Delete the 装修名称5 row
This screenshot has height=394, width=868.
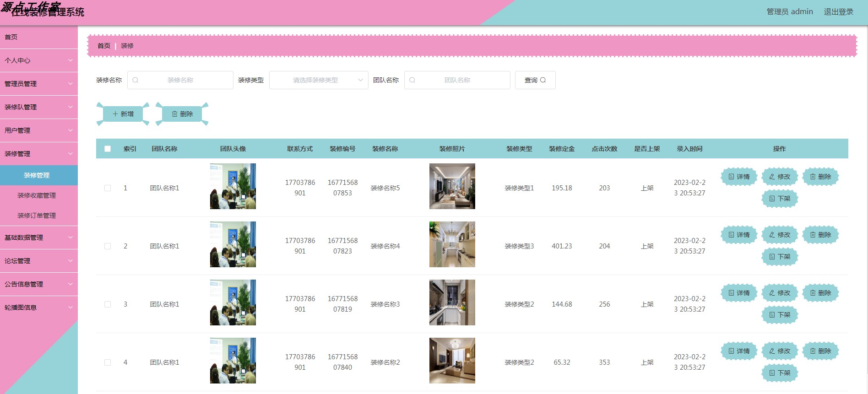click(820, 177)
